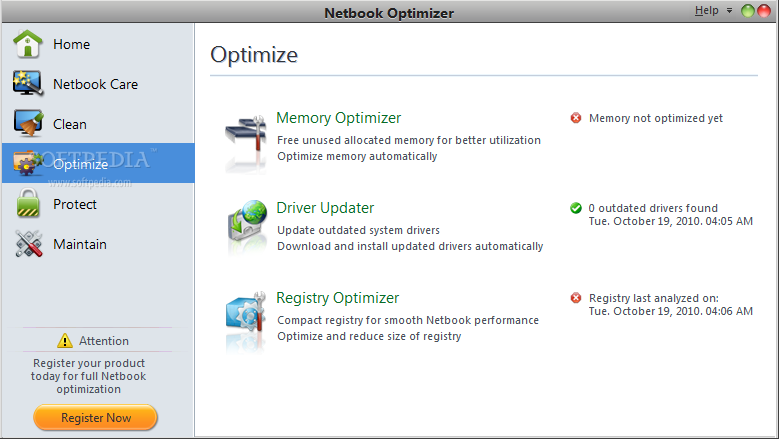Click the Register Now button
Viewport: 779px width, 439px height.
coord(95,417)
